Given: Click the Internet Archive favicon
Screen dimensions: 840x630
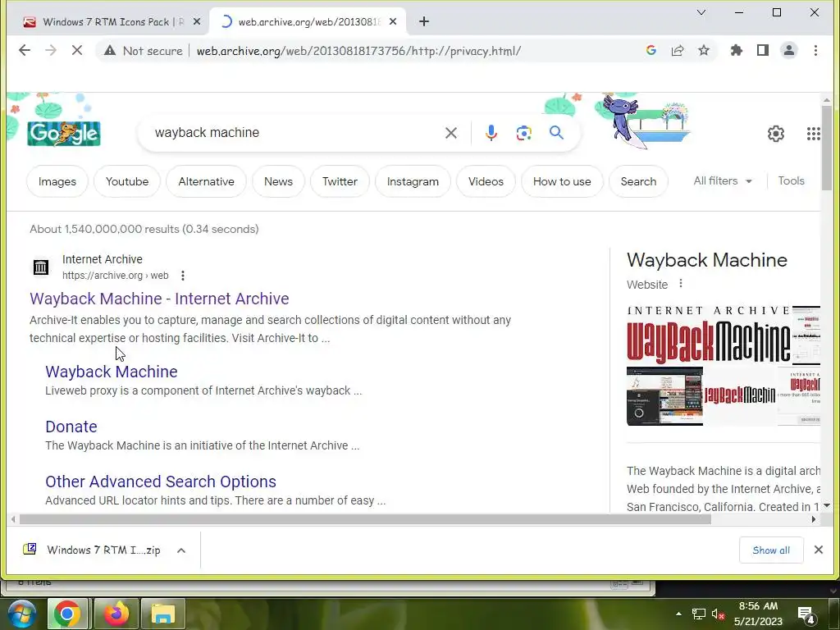Looking at the screenshot, I should 41,267.
